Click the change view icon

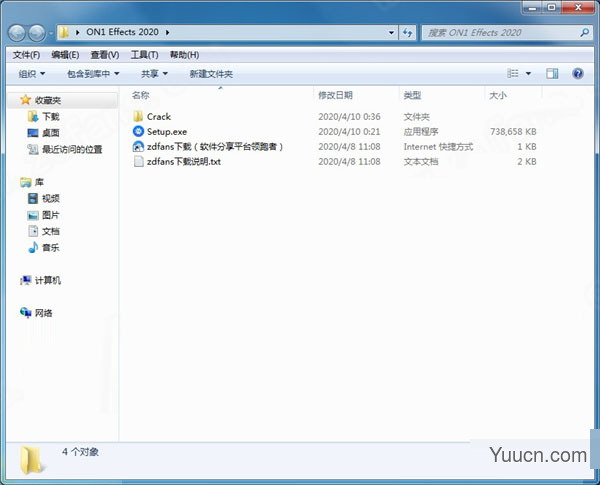pos(512,73)
